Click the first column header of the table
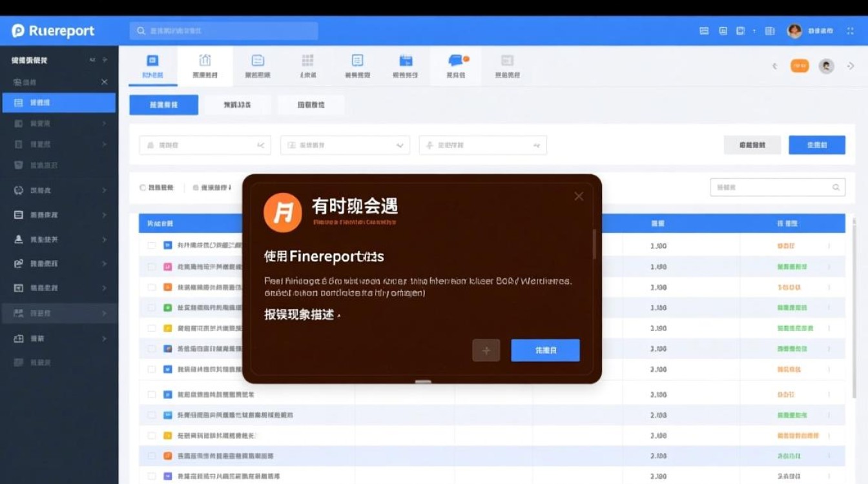868x484 pixels. [160, 223]
